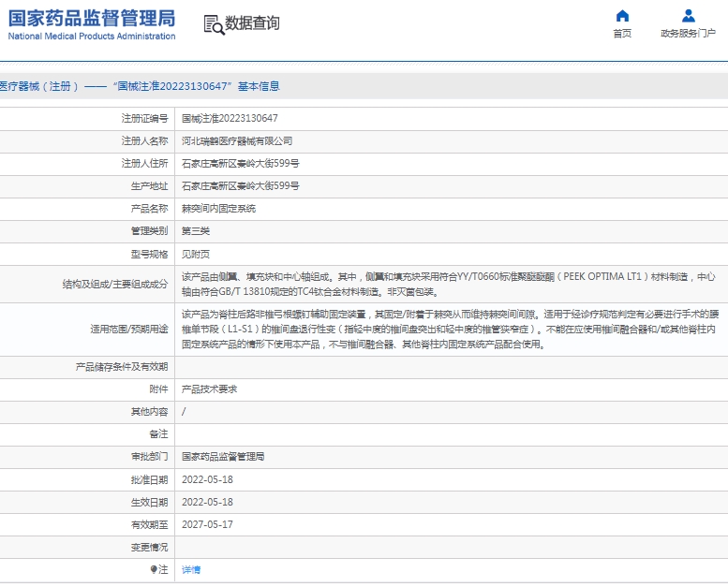
Task: Click the 国家药品监督管理局 logo
Action: (x=92, y=19)
